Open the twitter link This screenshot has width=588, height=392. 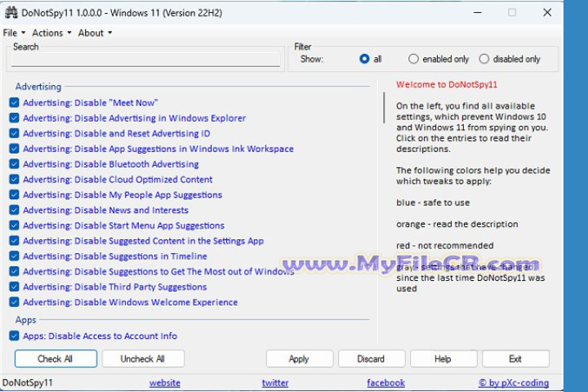(275, 383)
